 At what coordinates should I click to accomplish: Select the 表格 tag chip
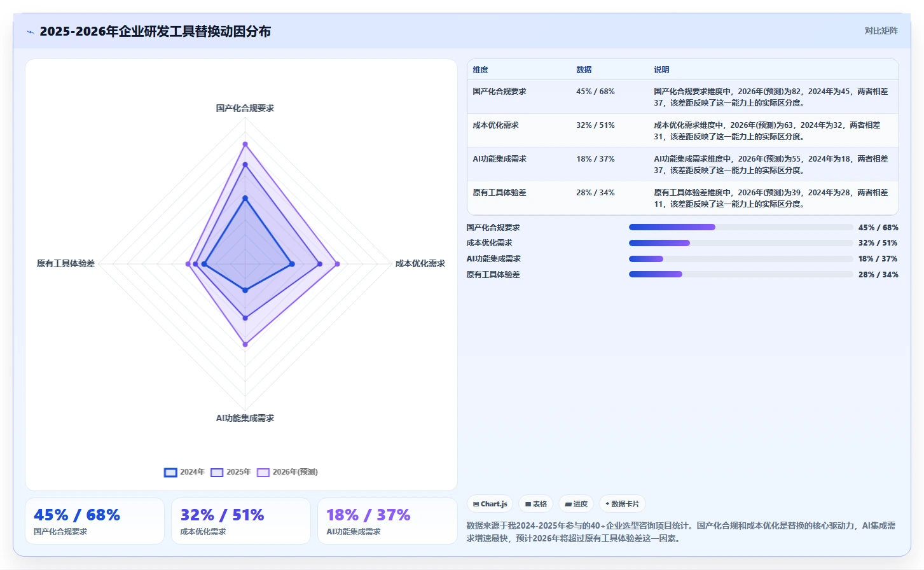tap(535, 504)
